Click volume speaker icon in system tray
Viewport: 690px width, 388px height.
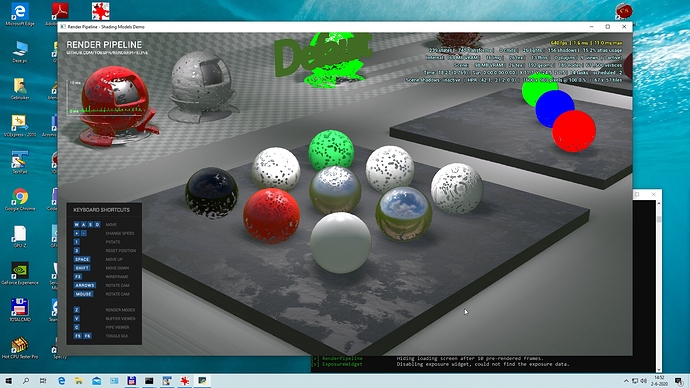point(644,381)
